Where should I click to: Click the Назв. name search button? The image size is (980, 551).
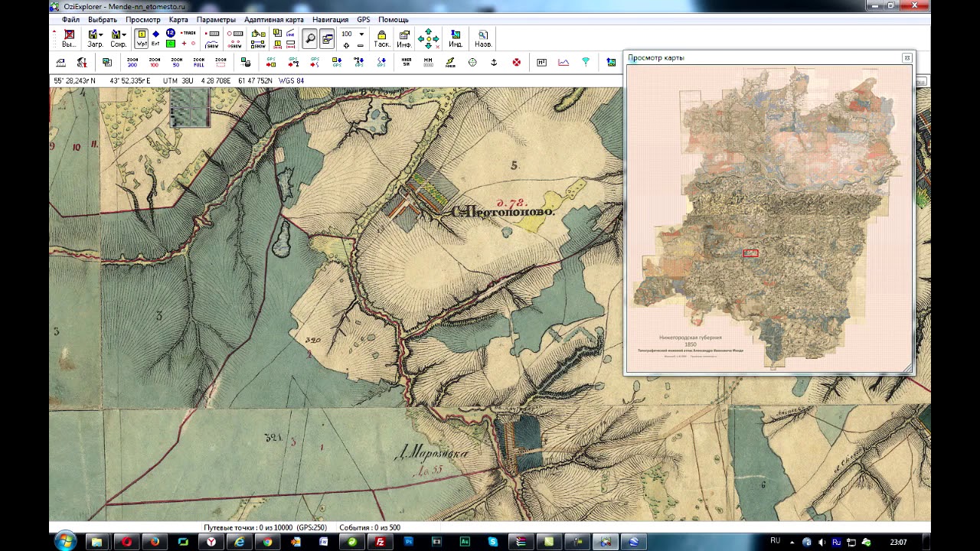click(483, 38)
